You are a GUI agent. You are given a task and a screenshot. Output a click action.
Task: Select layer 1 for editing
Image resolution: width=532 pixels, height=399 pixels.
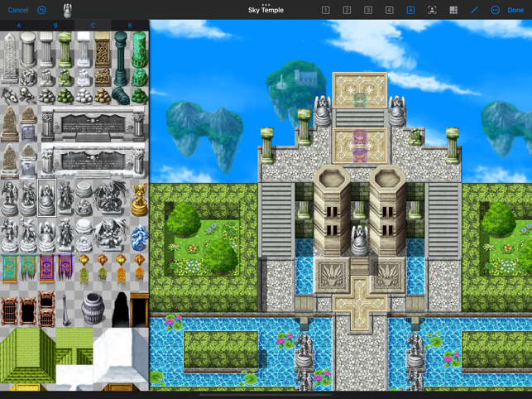[325, 10]
